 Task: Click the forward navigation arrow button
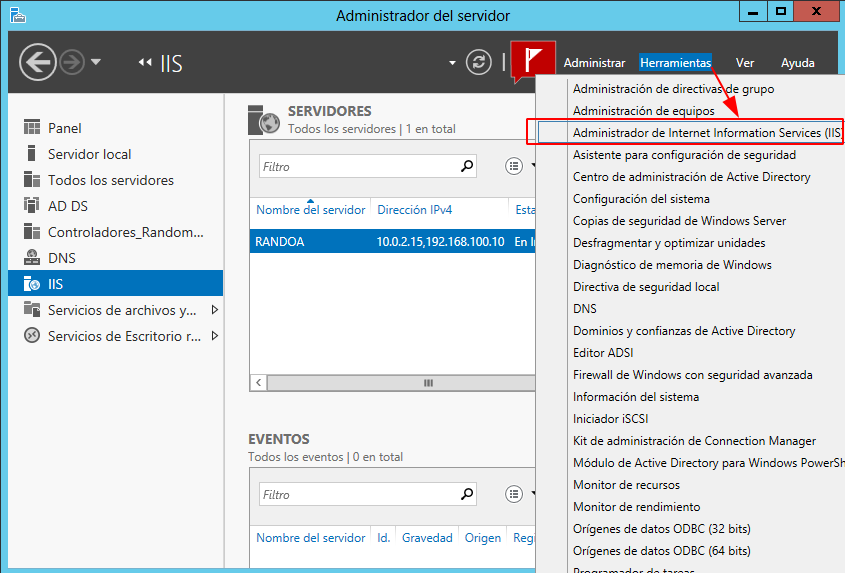click(x=72, y=63)
